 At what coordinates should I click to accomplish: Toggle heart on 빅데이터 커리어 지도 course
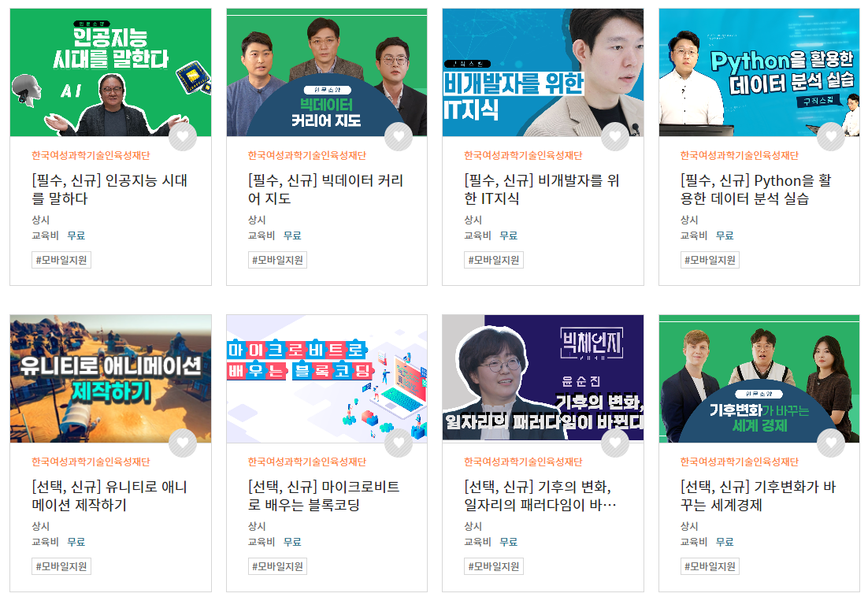tap(399, 136)
